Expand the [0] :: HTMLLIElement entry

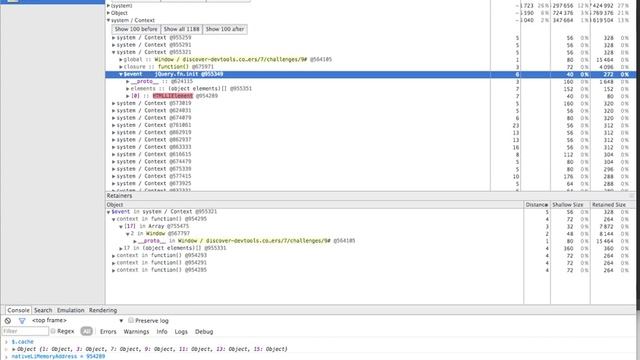[128, 96]
